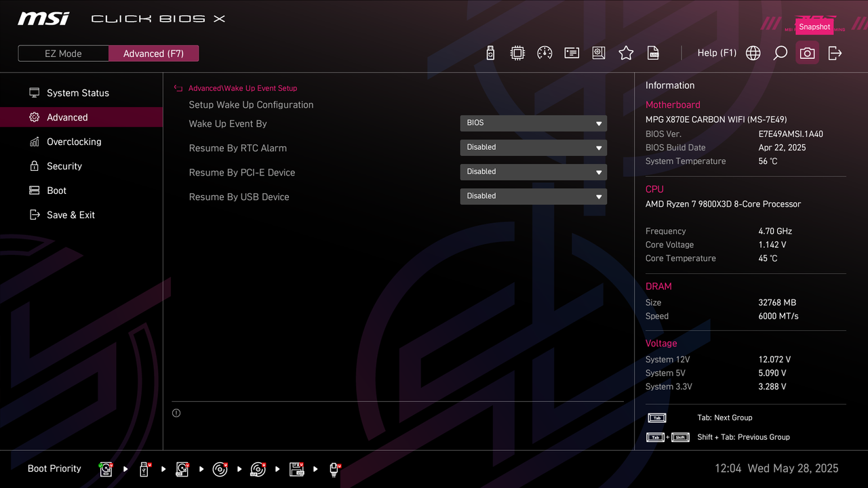Viewport: 868px width, 488px height.
Task: Select USB key boot priority icon
Action: tap(144, 469)
